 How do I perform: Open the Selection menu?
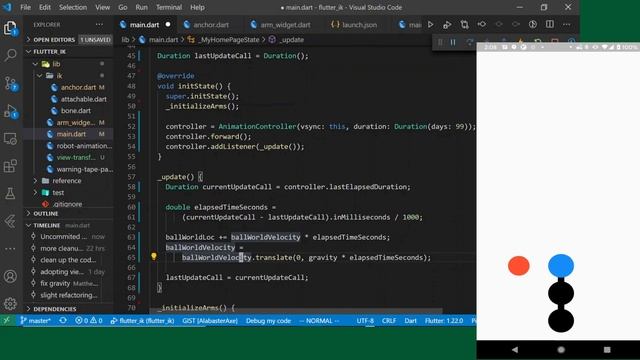(73, 7)
